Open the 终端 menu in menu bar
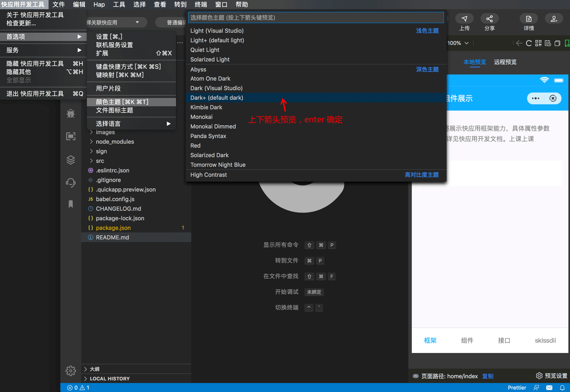 [x=200, y=5]
